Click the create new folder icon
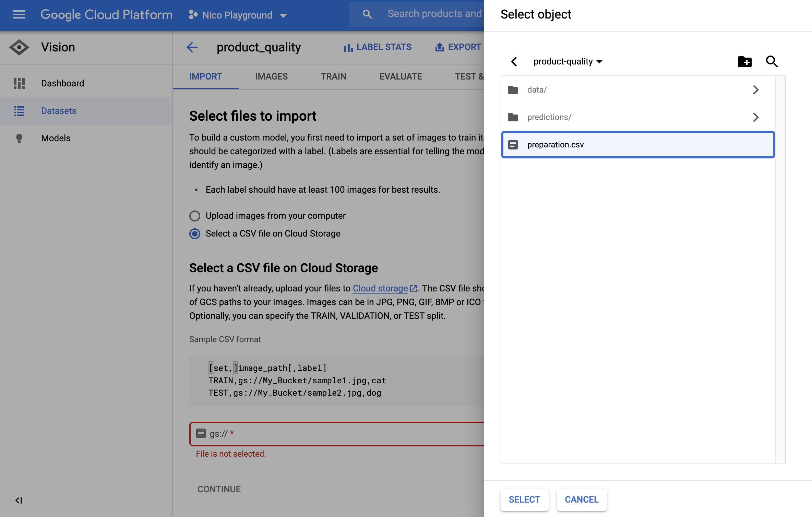 click(x=744, y=62)
